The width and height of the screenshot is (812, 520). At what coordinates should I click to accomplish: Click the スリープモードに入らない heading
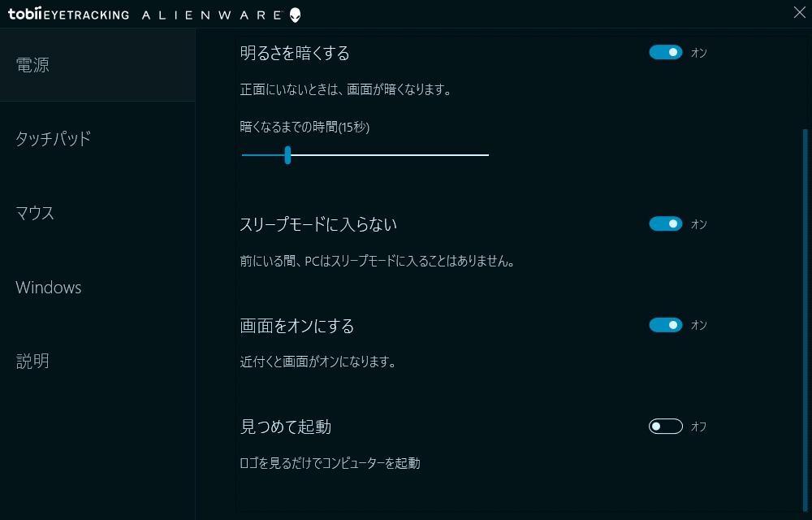(318, 224)
